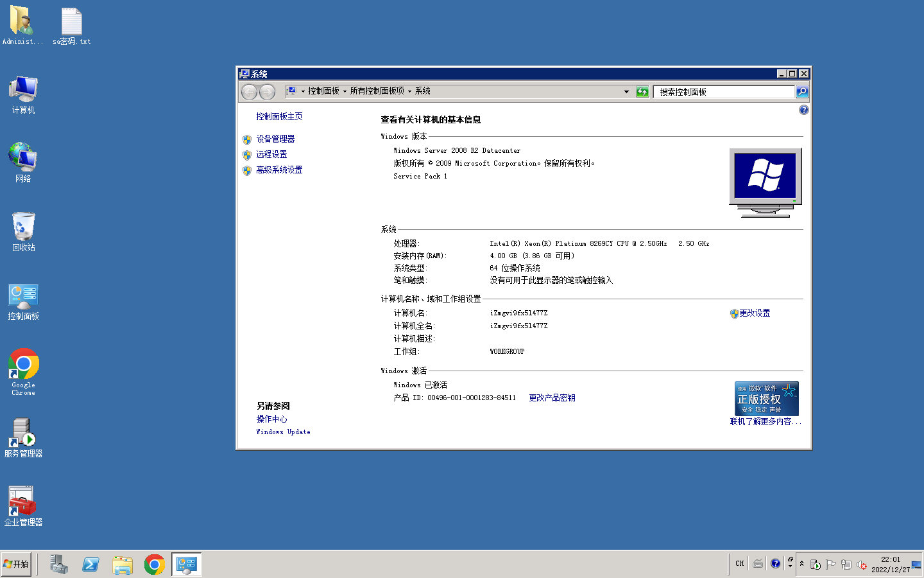Show hidden tray icons chevron
Viewport: 924px width, 578px height.
click(801, 564)
